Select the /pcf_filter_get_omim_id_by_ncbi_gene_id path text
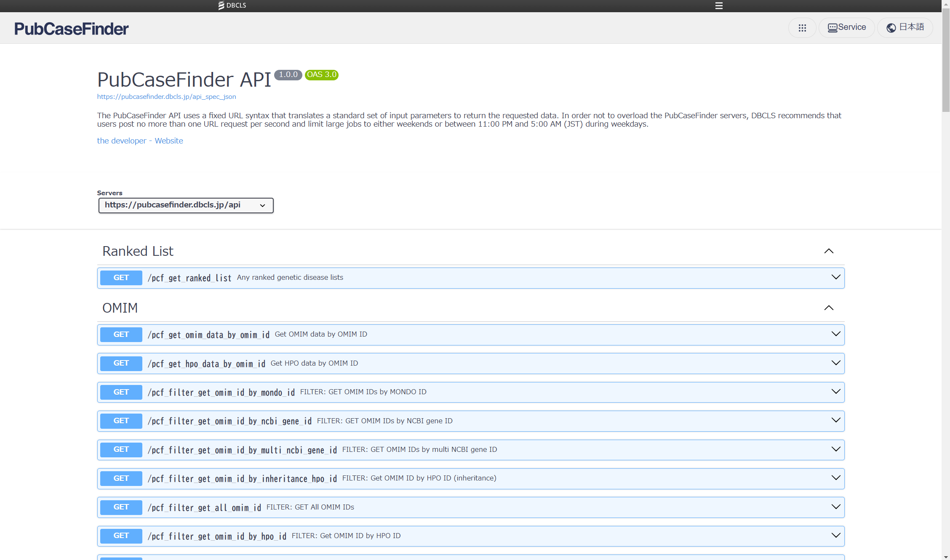The image size is (950, 560). click(229, 421)
